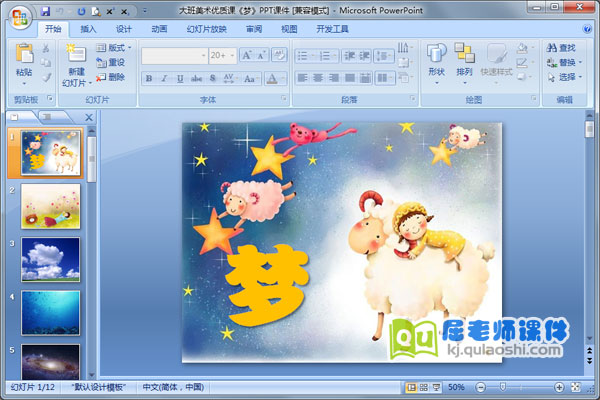This screenshot has height=400, width=600.
Task: Open Select (选择) menu
Action: pos(564,77)
